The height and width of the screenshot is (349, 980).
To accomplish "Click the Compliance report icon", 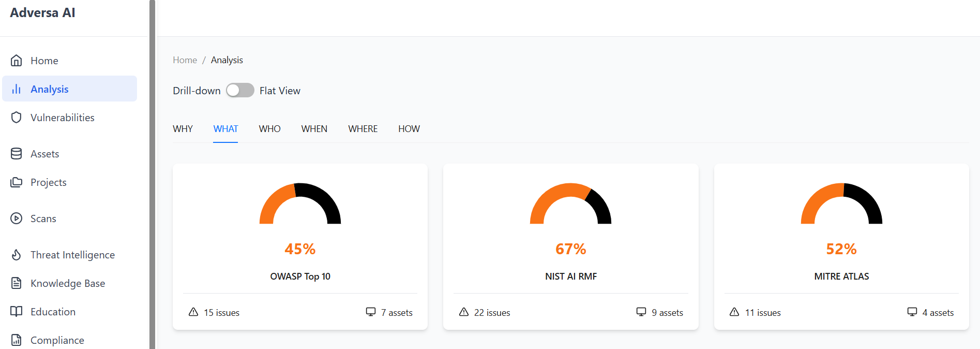I will 17,340.
